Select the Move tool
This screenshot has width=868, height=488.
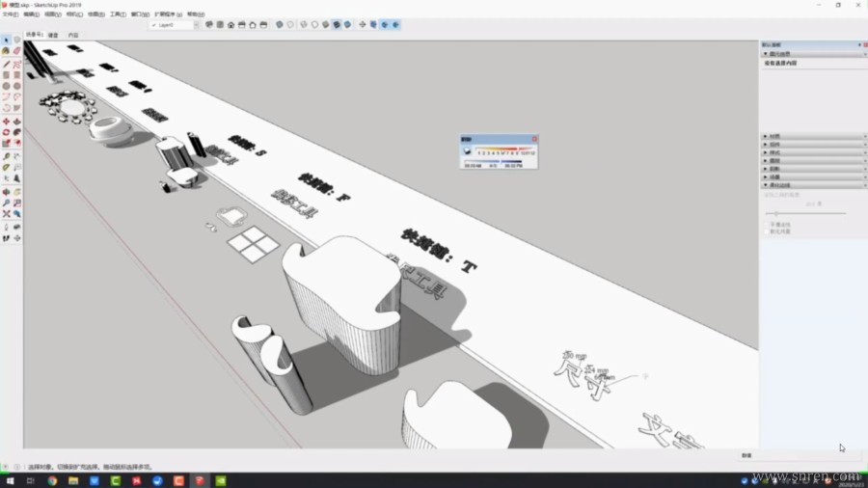tap(6, 122)
